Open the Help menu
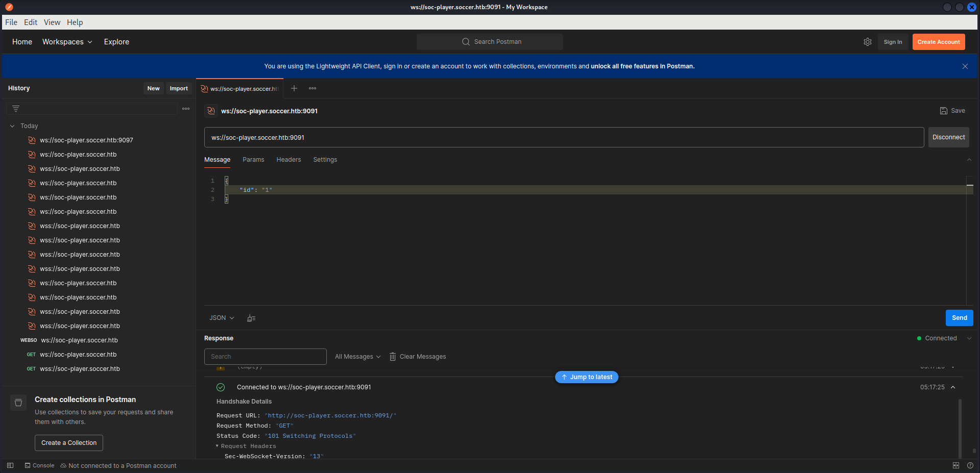 click(75, 22)
